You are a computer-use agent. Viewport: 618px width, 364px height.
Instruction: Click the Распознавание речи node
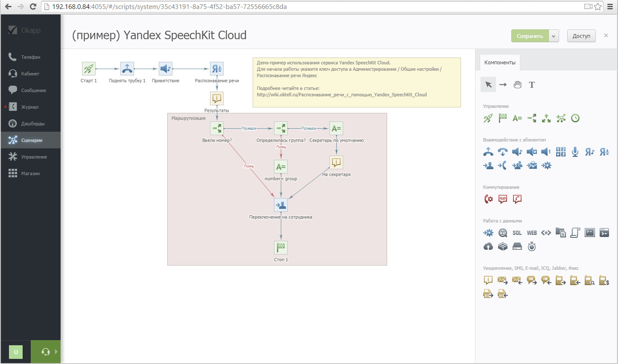point(217,69)
